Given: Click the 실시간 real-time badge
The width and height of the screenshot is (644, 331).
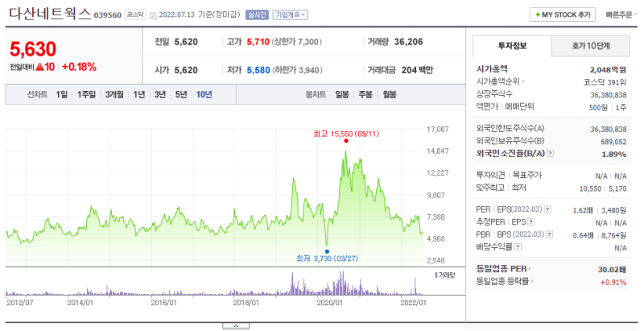Looking at the screenshot, I should (257, 14).
